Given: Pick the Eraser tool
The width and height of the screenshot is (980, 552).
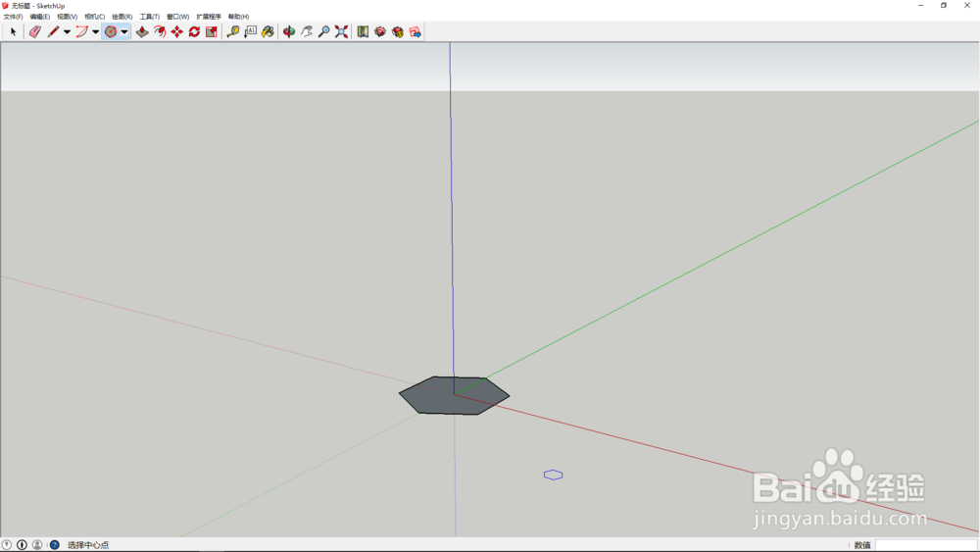Looking at the screenshot, I should point(35,32).
